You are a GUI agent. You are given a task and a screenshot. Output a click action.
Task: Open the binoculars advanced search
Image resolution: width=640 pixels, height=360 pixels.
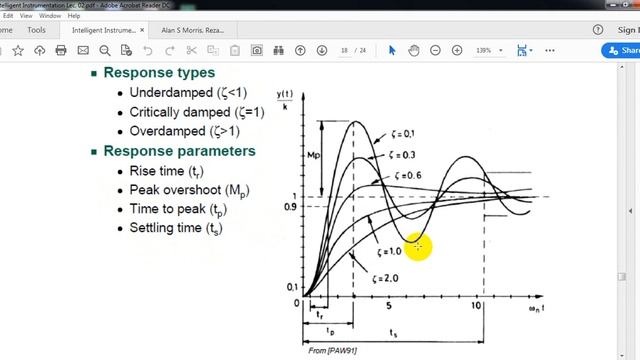[x=278, y=51]
